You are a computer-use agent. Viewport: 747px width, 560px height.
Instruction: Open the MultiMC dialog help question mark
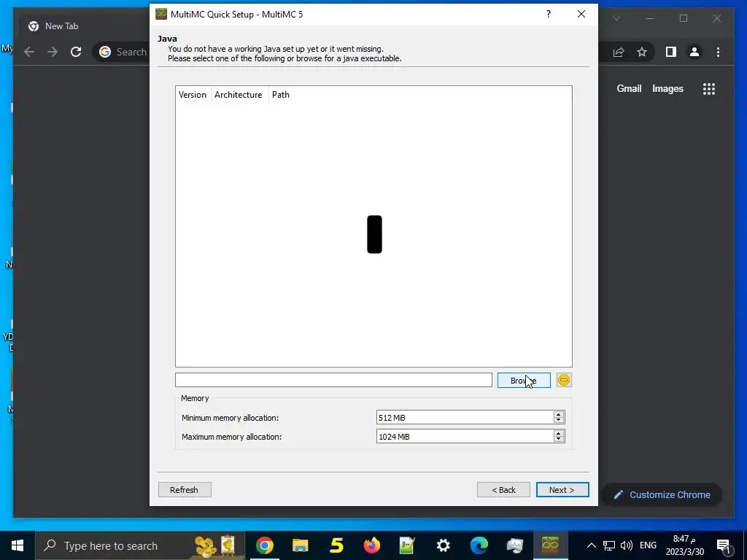pos(549,14)
